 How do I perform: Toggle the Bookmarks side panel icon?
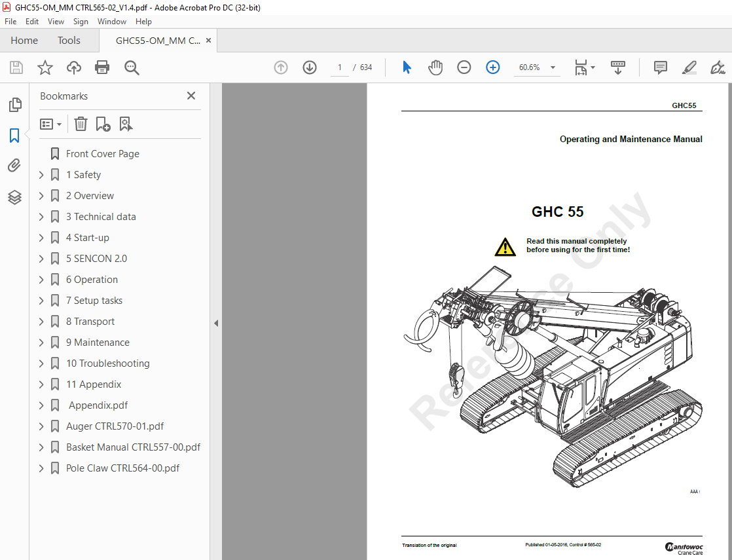(14, 136)
